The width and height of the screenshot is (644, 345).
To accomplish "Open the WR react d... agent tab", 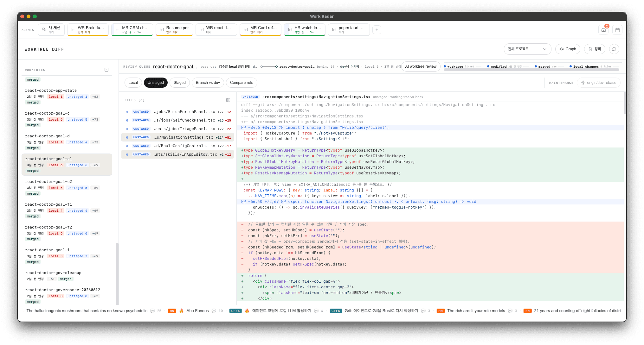I will click(216, 30).
